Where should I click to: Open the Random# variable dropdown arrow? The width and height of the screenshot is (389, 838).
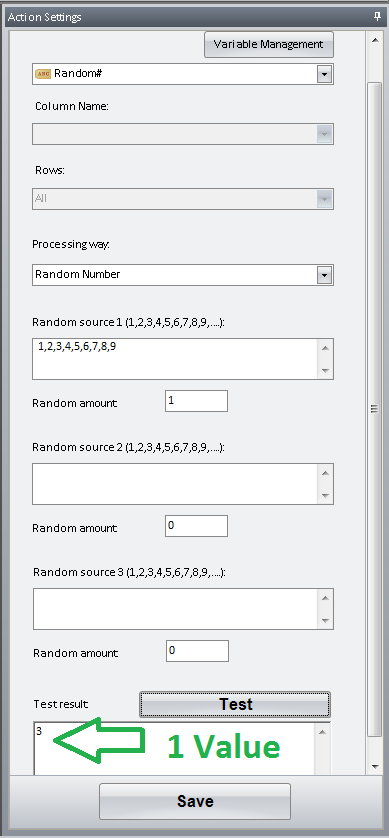(x=324, y=74)
